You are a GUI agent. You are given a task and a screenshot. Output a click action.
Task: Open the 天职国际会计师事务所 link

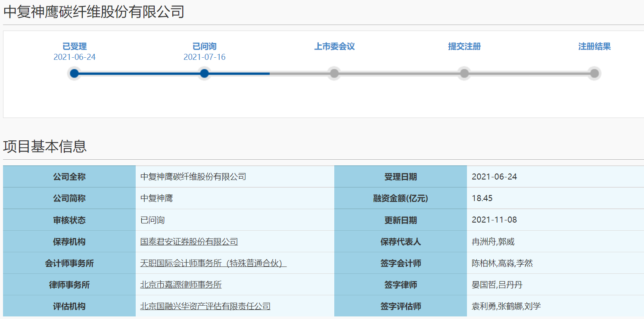click(x=213, y=263)
